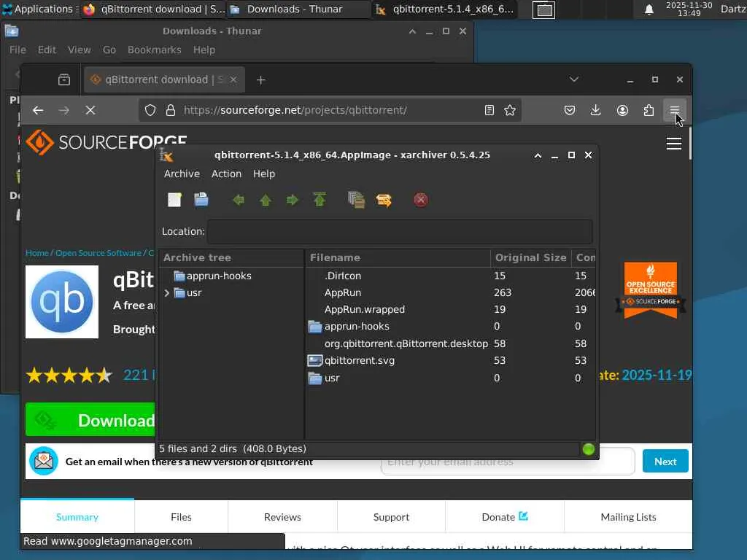Bookmark page with star icon
Screen dimensions: 747x560
(x=510, y=111)
